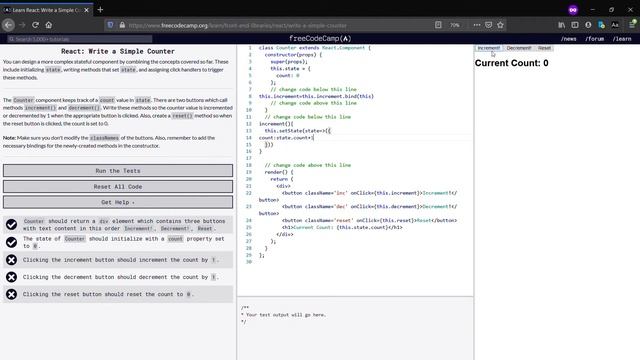Open page actions three-dot menu

(x=477, y=25)
